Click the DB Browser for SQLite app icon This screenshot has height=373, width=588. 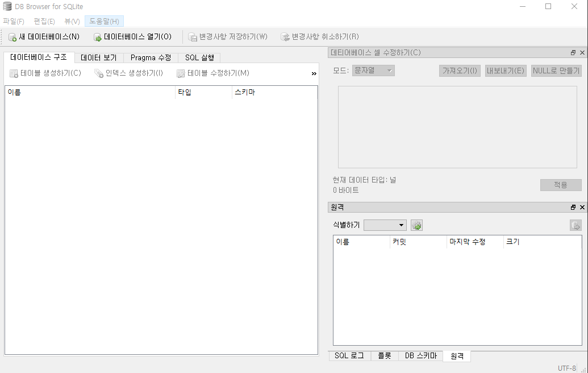pos(7,6)
